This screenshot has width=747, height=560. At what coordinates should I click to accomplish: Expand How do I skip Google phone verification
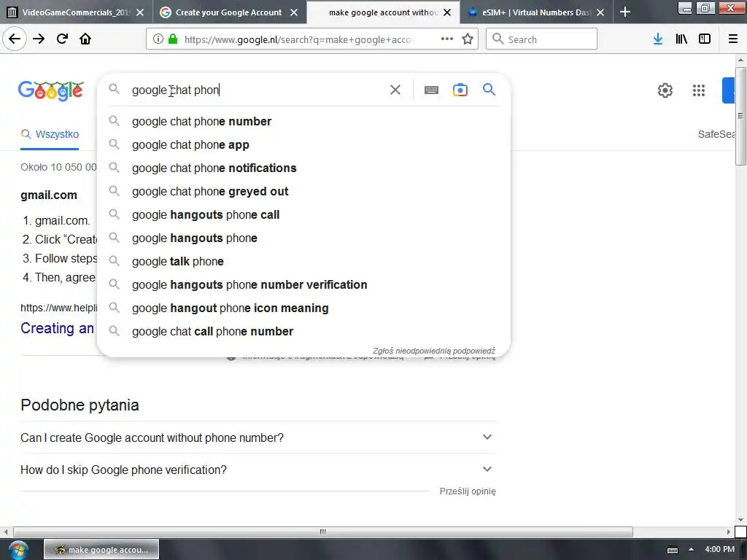[x=258, y=470]
